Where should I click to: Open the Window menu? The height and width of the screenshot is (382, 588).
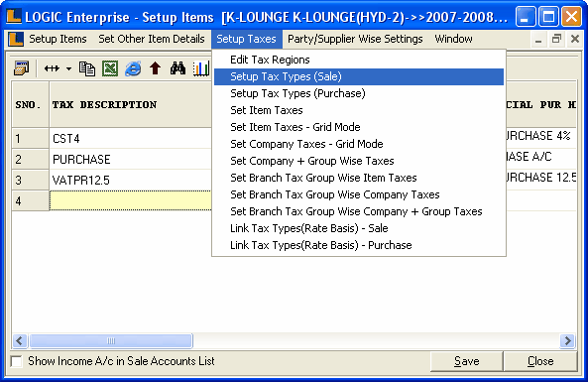point(454,39)
